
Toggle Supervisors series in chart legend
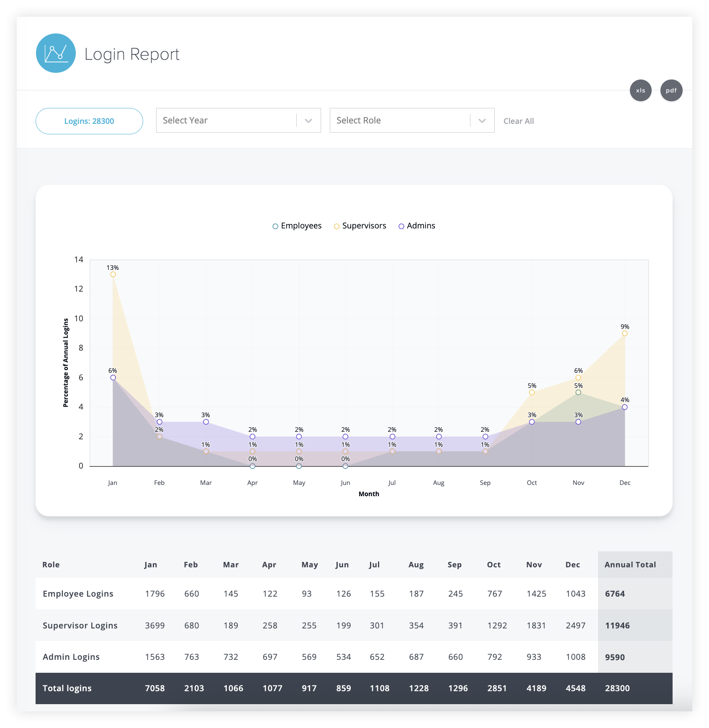coord(360,226)
